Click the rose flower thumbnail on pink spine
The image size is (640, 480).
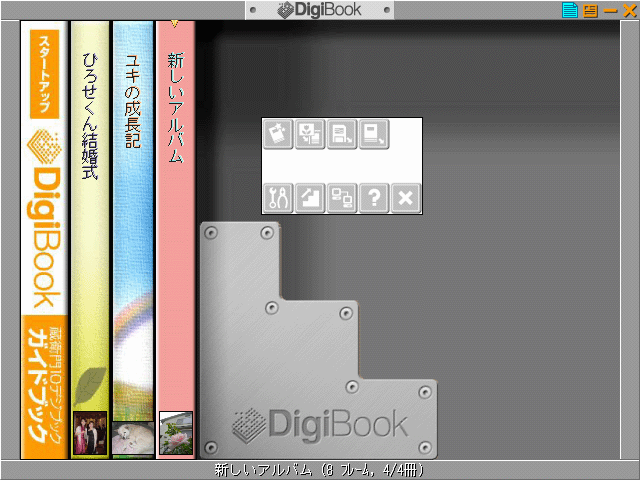pos(176,433)
